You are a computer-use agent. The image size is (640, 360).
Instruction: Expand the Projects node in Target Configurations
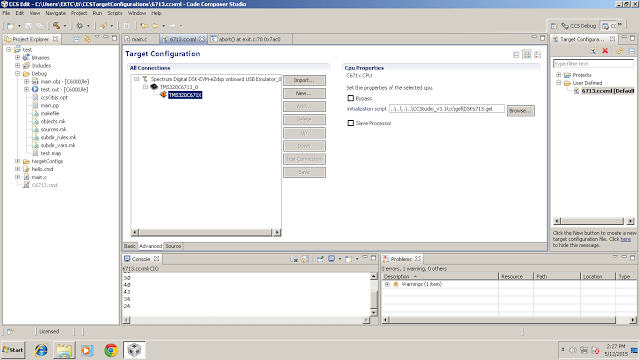[558, 75]
